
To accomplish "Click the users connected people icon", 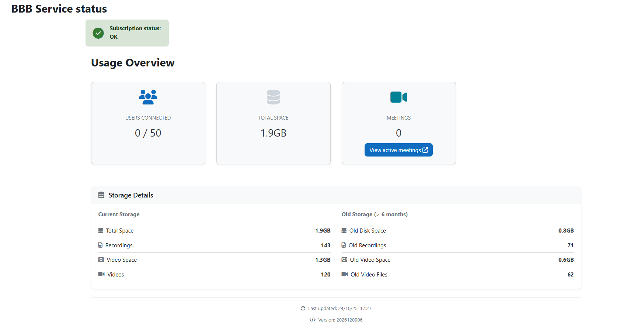I will [148, 97].
